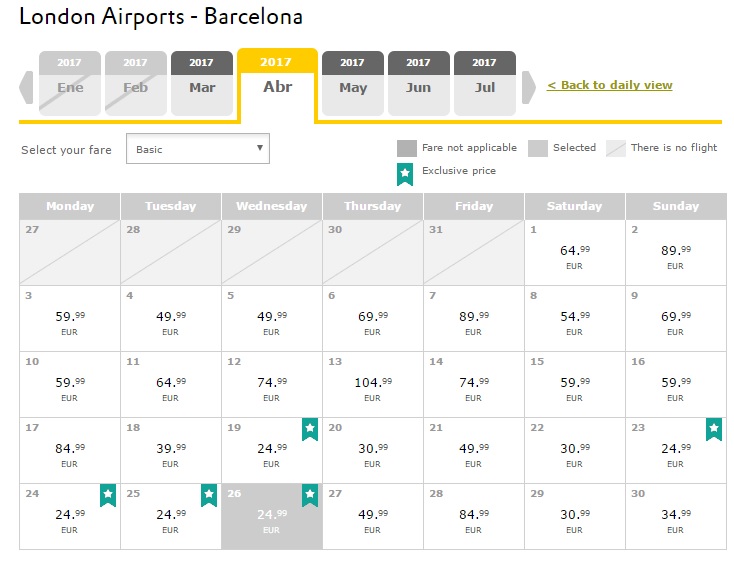The image size is (734, 563).
Task: Open the Select your fare dropdown
Action: (x=198, y=149)
